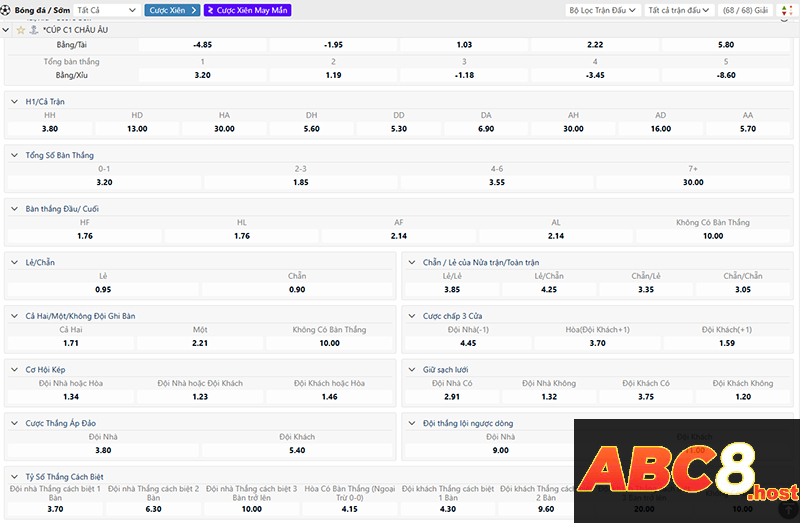This screenshot has height=523, width=800.
Task: Click the (68 / 68) Giải league counter
Action: coord(744,10)
